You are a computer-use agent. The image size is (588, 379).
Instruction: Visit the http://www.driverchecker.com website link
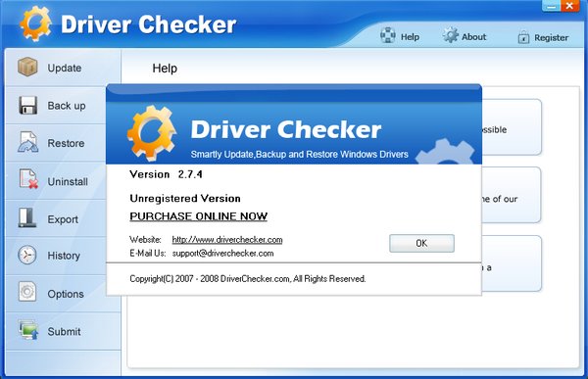tap(227, 240)
